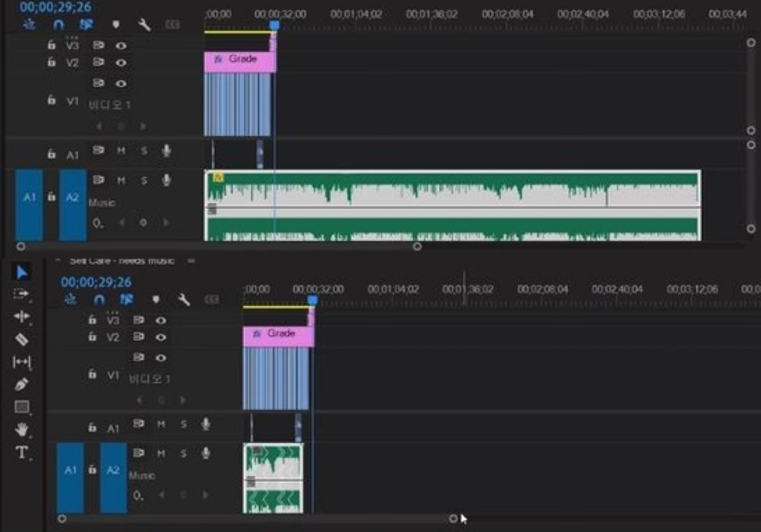The height and width of the screenshot is (532, 761).
Task: Hide track V2 using eye icon in lower timeline
Action: [161, 337]
